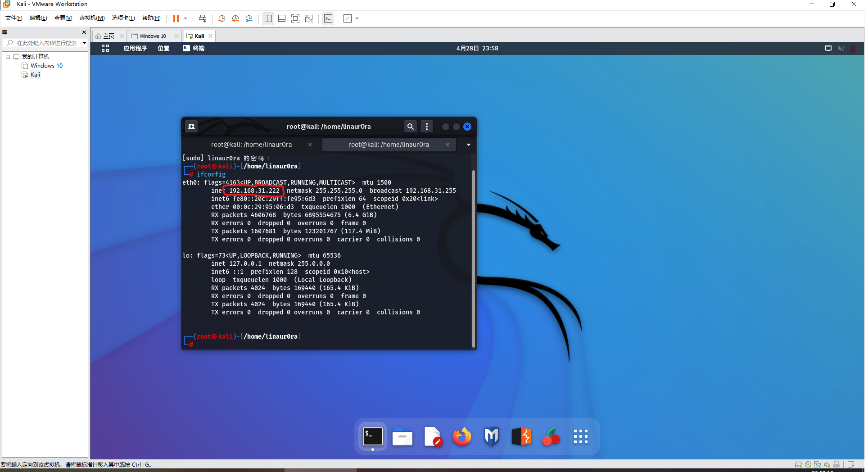Click the terminal vertical scrollbar
The height and width of the screenshot is (472, 868).
(x=473, y=259)
